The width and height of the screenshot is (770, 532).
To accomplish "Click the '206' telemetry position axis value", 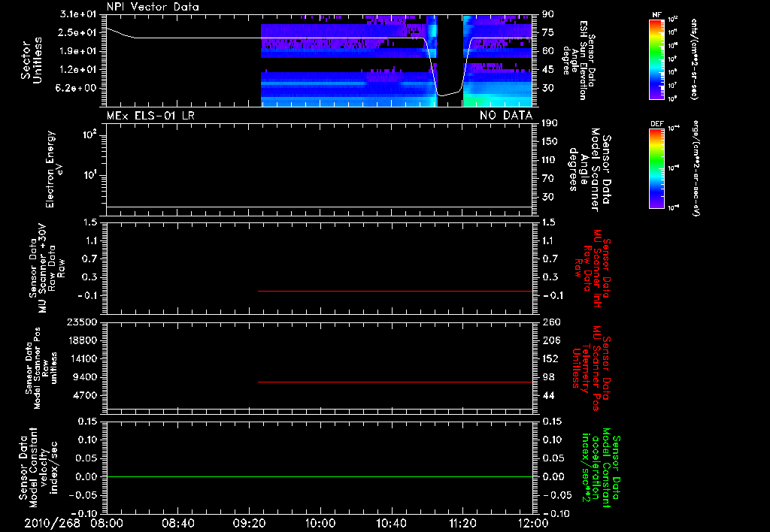I will tap(550, 340).
